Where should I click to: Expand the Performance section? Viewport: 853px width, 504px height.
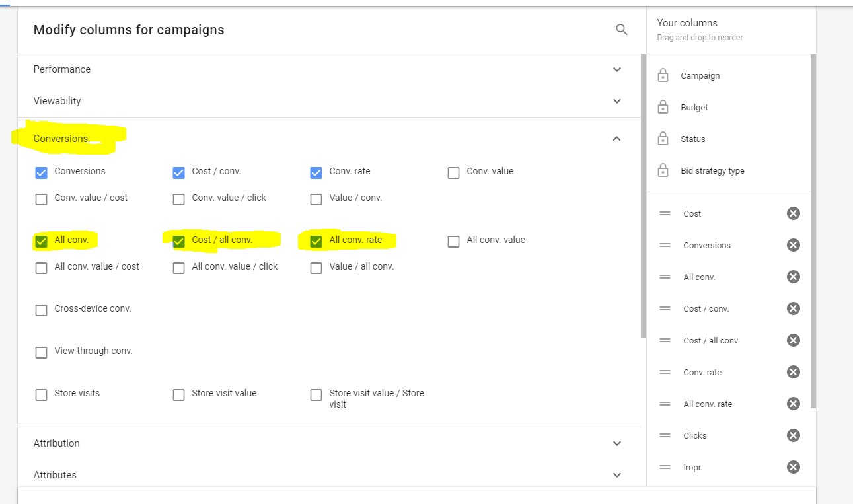click(616, 69)
